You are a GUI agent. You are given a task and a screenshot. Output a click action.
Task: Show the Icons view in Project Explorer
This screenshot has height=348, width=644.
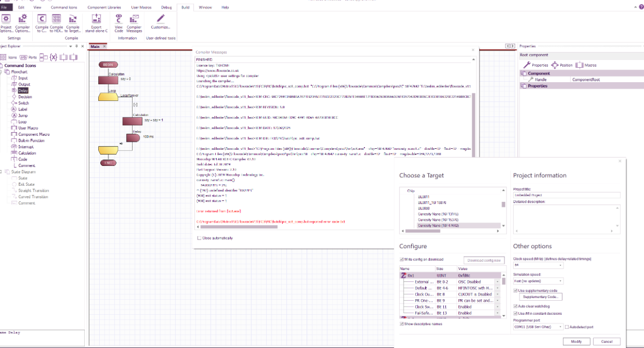(9, 57)
